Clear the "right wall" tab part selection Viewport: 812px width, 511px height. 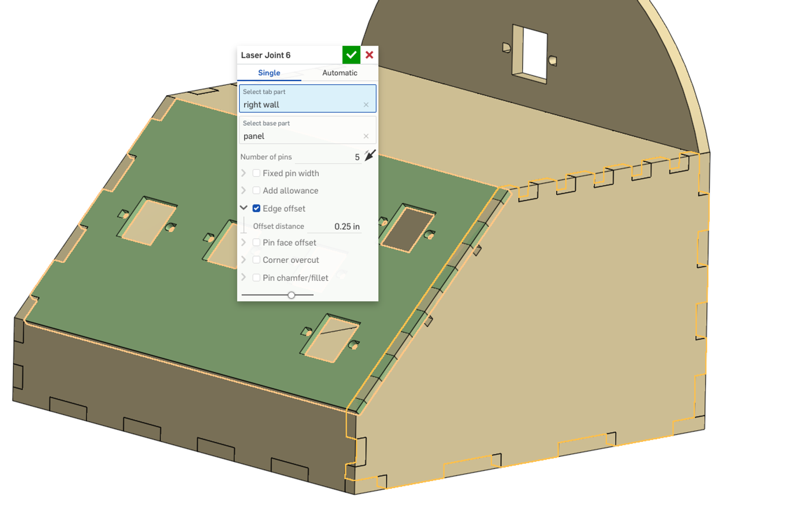pyautogui.click(x=366, y=105)
